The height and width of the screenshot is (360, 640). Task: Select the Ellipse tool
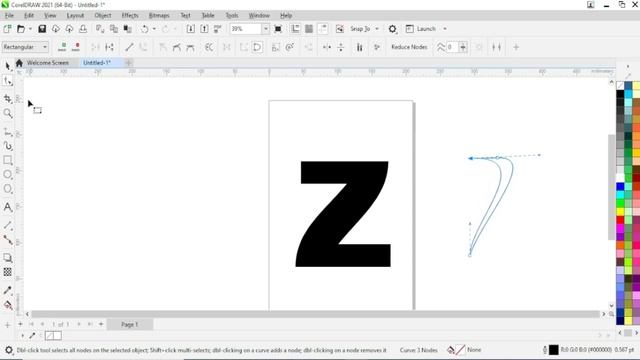(7, 174)
